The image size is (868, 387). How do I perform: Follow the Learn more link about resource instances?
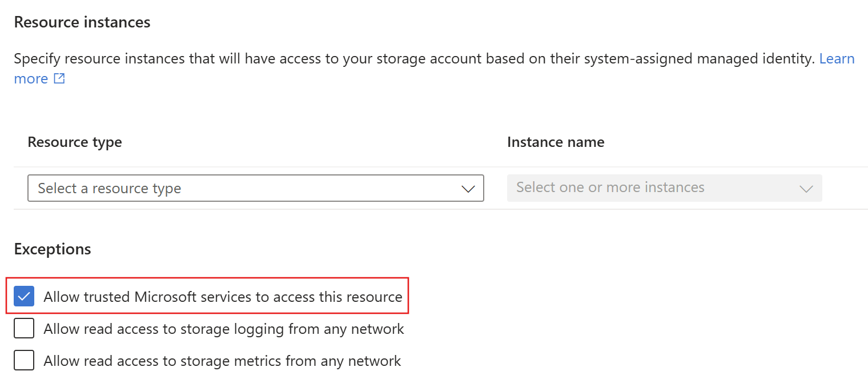pos(31,78)
